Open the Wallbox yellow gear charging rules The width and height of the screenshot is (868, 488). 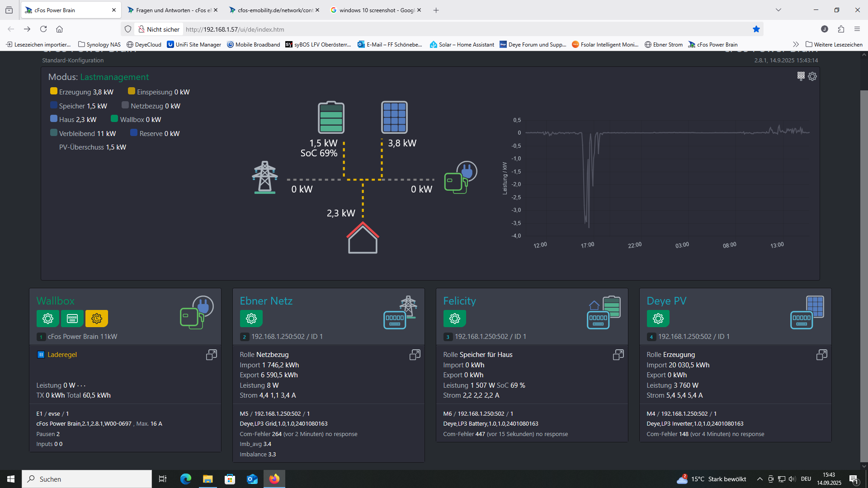pos(96,319)
